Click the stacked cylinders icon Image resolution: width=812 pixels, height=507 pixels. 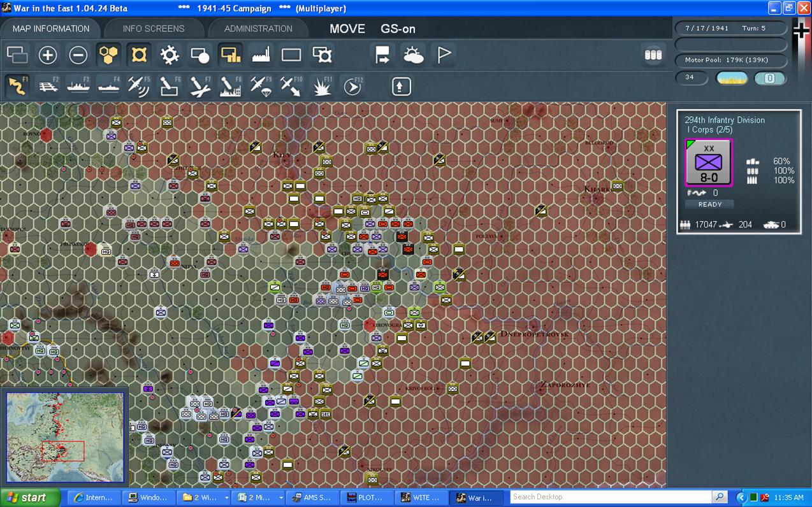click(653, 55)
